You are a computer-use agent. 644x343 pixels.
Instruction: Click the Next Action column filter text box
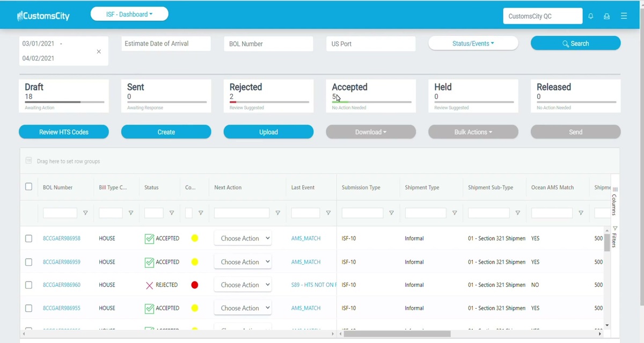coord(241,213)
